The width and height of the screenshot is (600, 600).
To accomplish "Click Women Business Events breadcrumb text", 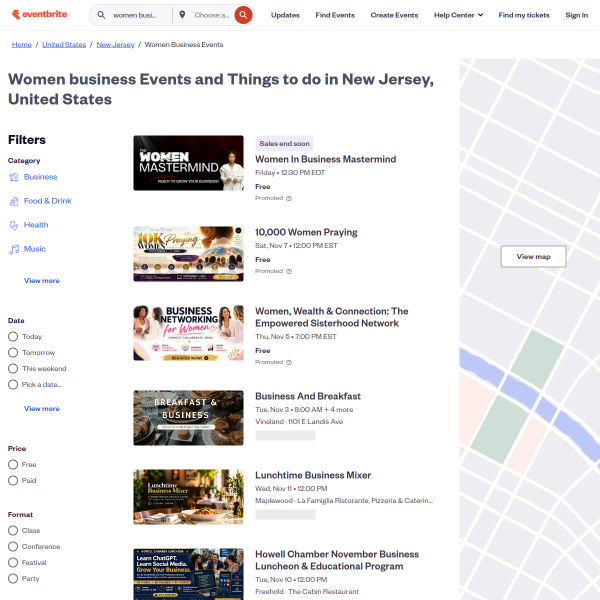I will coord(184,44).
